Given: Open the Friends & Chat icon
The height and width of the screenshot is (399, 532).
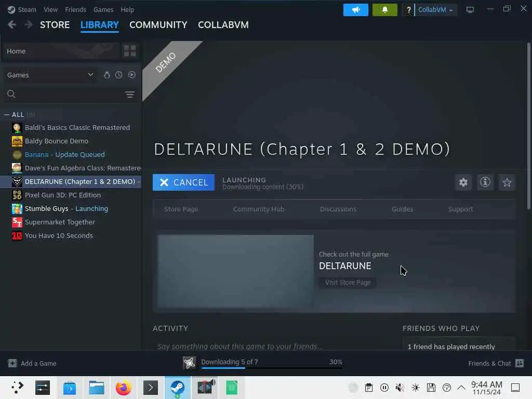Looking at the screenshot, I should coord(520,363).
